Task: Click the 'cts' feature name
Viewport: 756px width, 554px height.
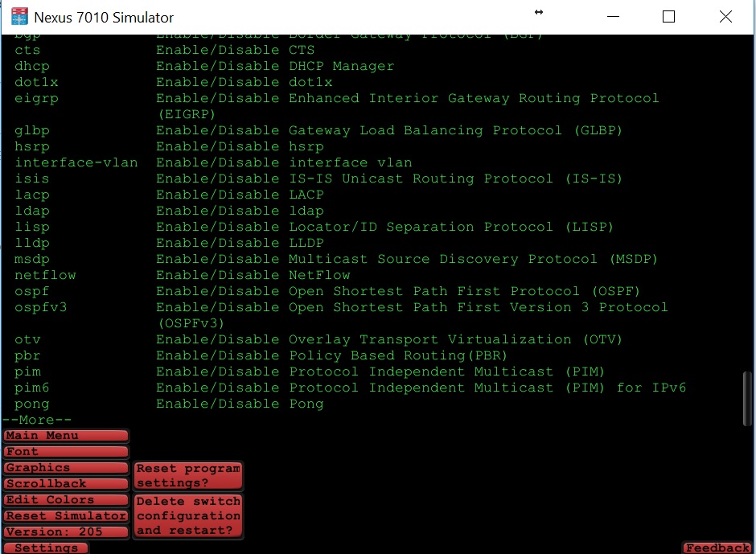Action: pyautogui.click(x=27, y=50)
